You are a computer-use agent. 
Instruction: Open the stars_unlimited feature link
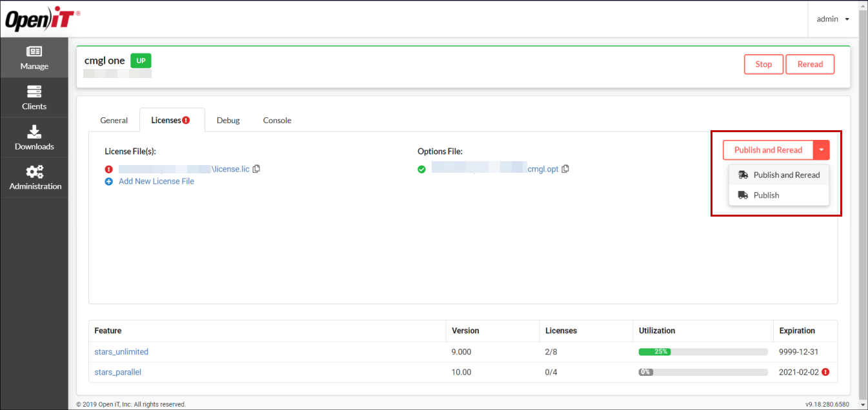pyautogui.click(x=121, y=351)
